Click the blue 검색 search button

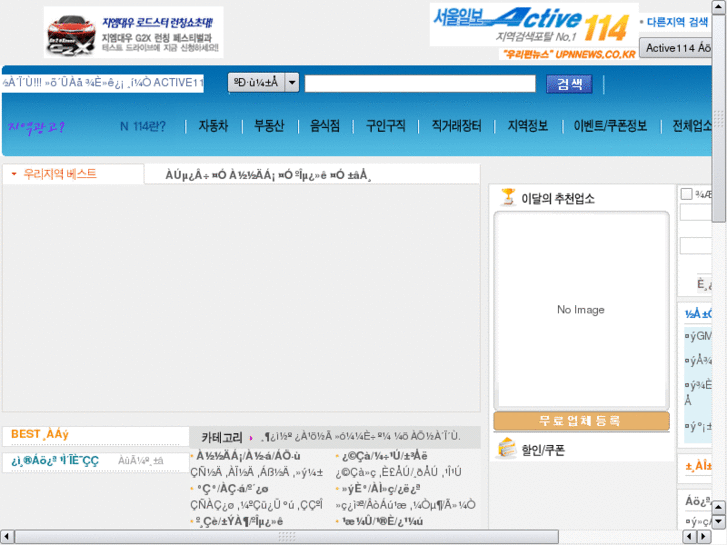tap(569, 84)
